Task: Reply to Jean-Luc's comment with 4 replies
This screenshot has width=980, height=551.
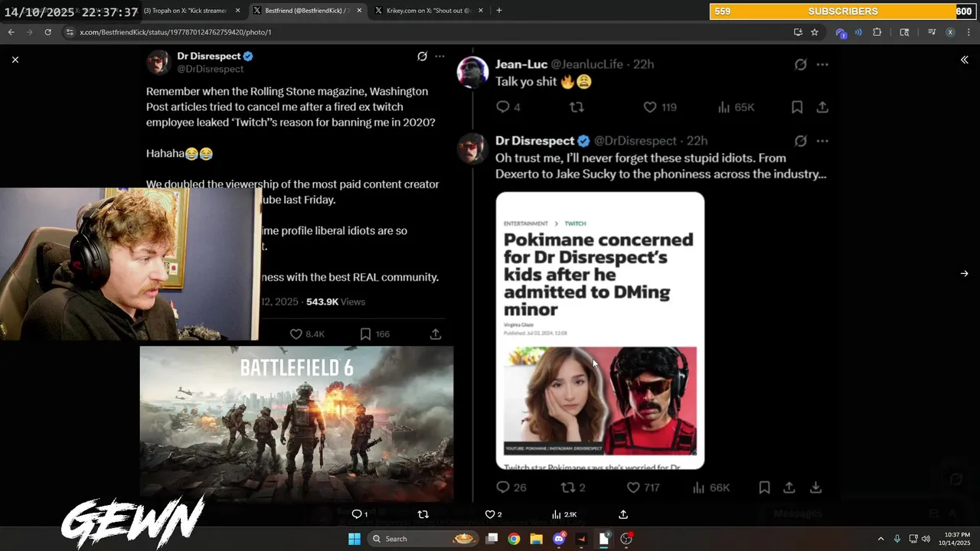Action: point(508,107)
